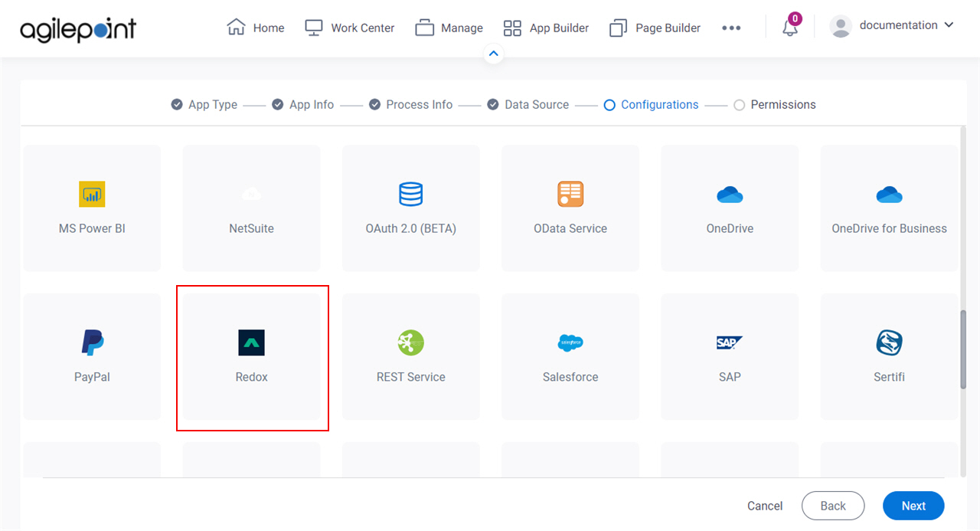Select the OneDrive cloud icon

(730, 195)
